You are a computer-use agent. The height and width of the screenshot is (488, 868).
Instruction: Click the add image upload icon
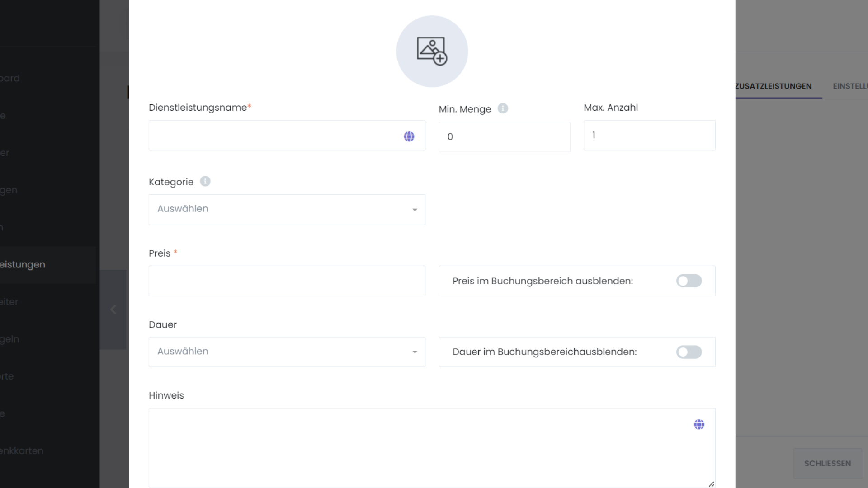(432, 52)
